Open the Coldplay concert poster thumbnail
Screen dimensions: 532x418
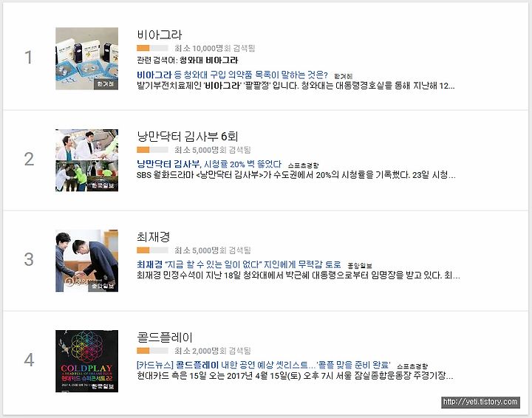coord(87,361)
